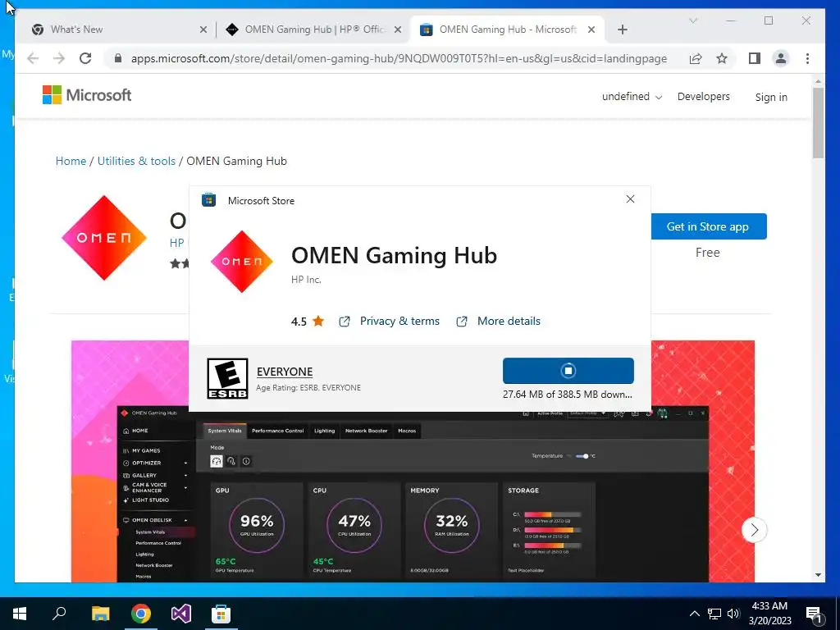Switch to the OMEN Gaming Hub HP Official tab
The height and width of the screenshot is (630, 840).
pos(313,30)
